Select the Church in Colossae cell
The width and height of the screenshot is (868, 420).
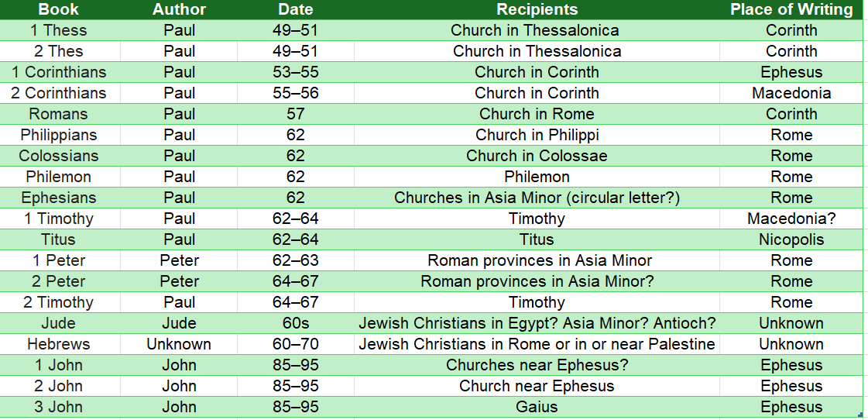pyautogui.click(x=537, y=156)
